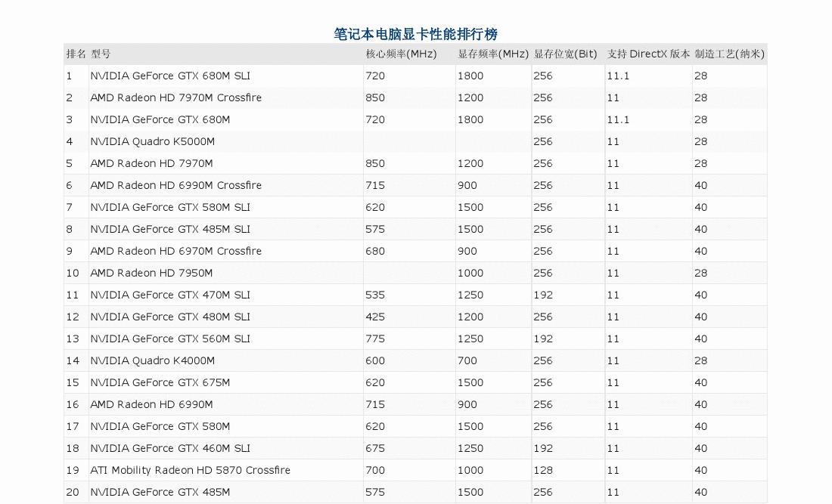Select NVIDIA GeForce GTX 485M SLI cell

[169, 229]
